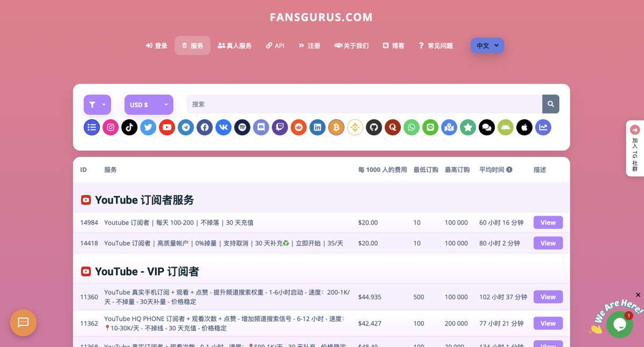Pick the Apple category icon
Image resolution: width=644 pixels, height=347 pixels.
click(x=524, y=127)
